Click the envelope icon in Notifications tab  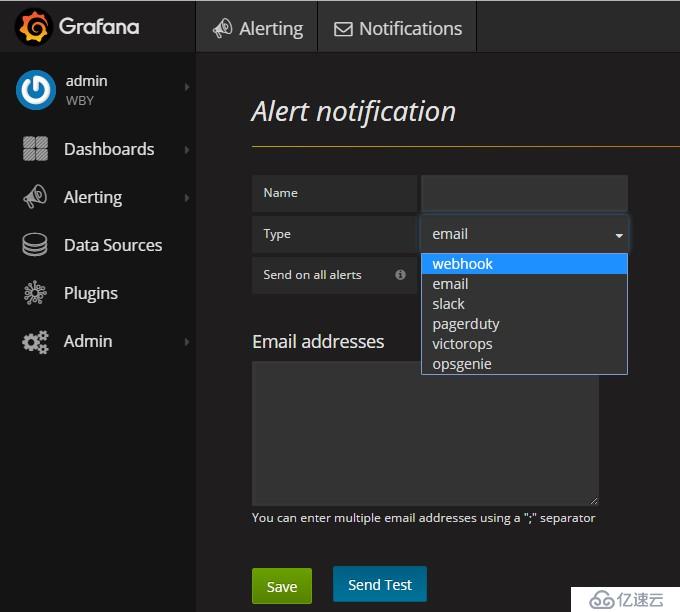point(343,29)
